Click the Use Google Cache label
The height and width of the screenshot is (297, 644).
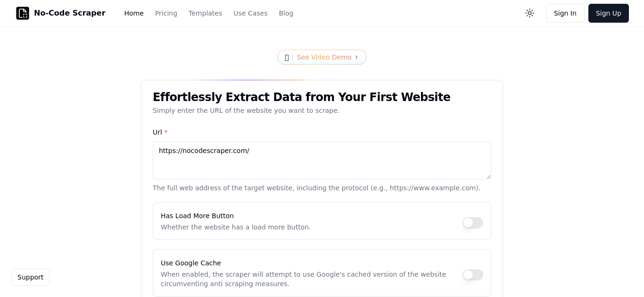pos(191,263)
